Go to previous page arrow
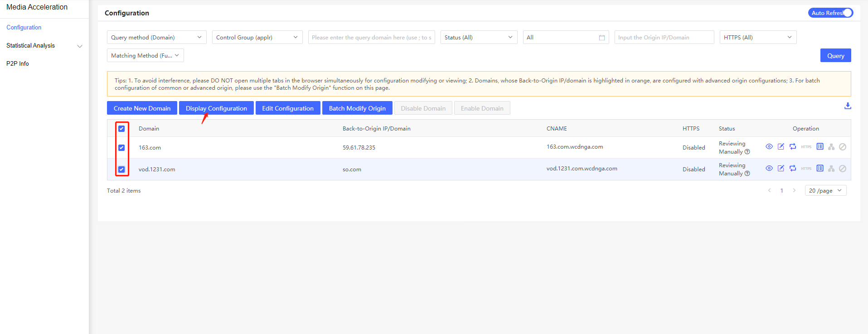 click(x=769, y=190)
